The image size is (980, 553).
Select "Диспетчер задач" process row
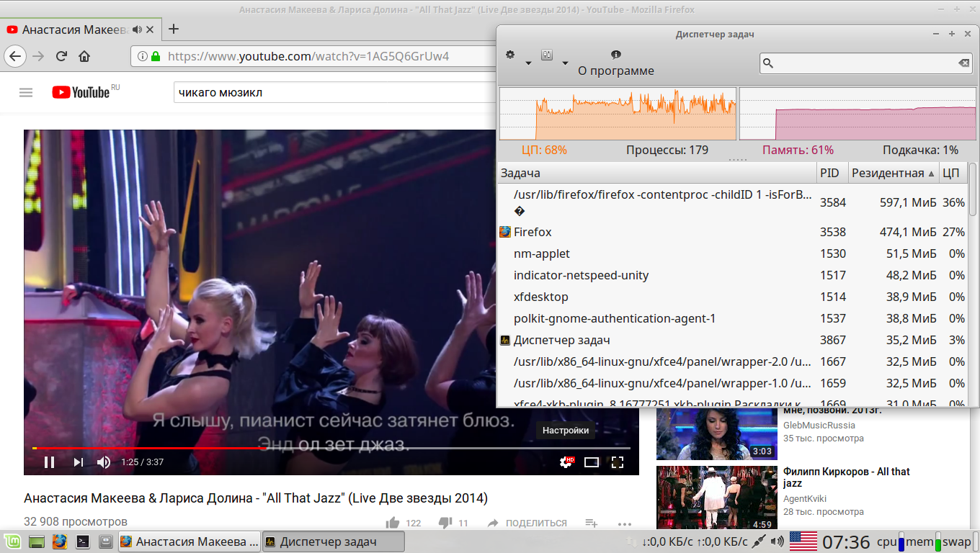(x=732, y=340)
